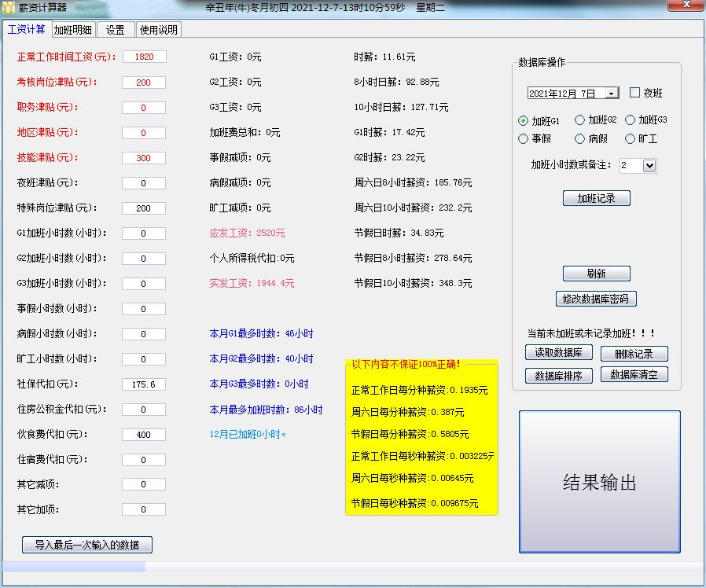
Task: Click 导入最后一次输入的数据 button
Action: pos(87,545)
